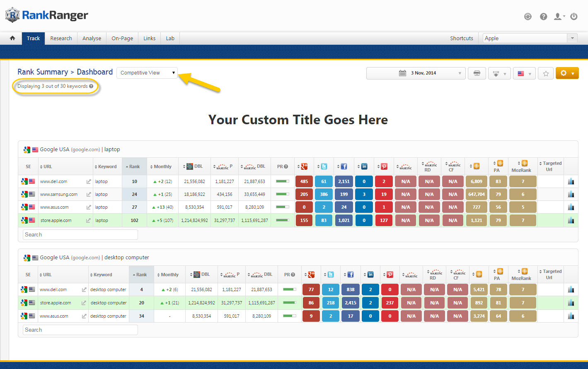Click the refresh sync icon in header
The width and height of the screenshot is (588, 369).
point(528,17)
